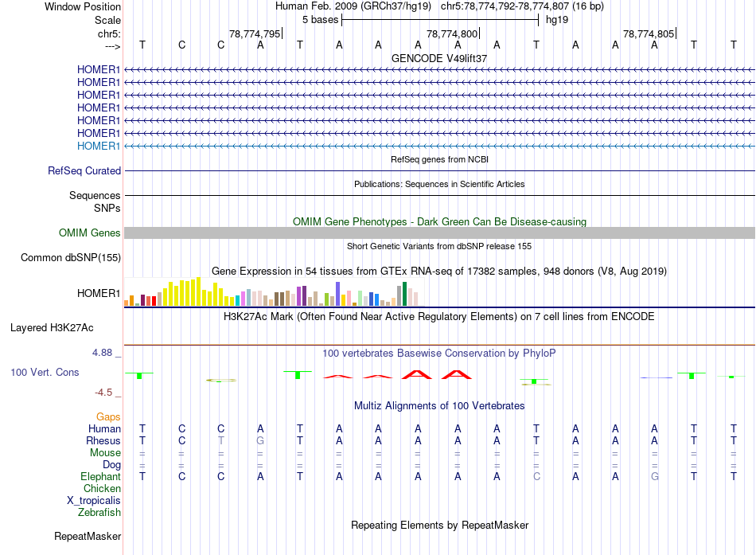Select the X_tropicalis species row label

point(94,501)
